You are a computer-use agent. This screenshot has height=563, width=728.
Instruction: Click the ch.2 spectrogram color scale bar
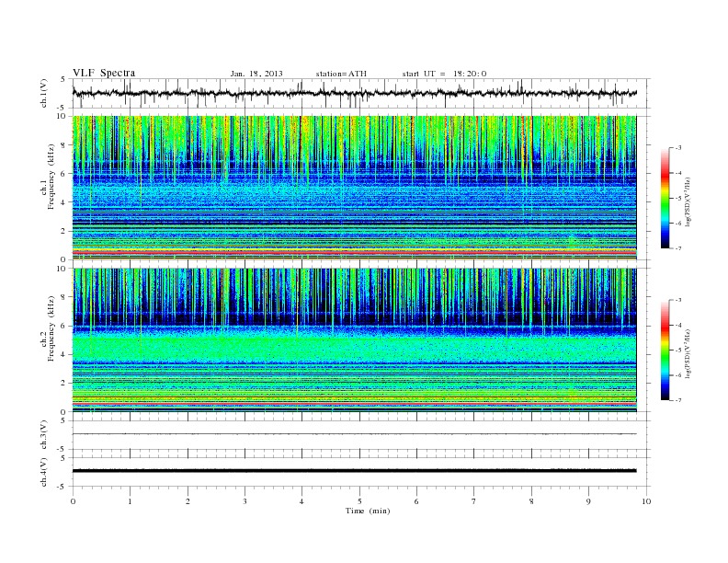click(665, 350)
